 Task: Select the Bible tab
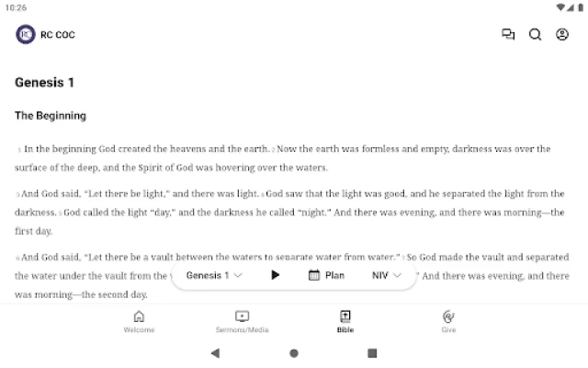(345, 322)
